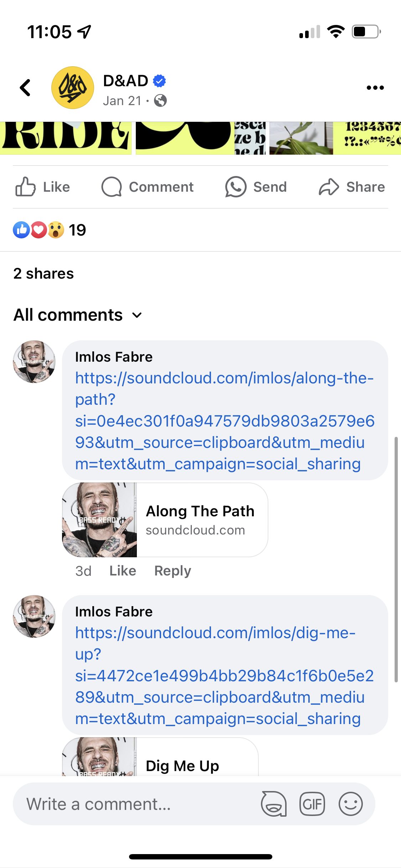Tap the Write a comment field
The height and width of the screenshot is (868, 401).
pyautogui.click(x=135, y=804)
